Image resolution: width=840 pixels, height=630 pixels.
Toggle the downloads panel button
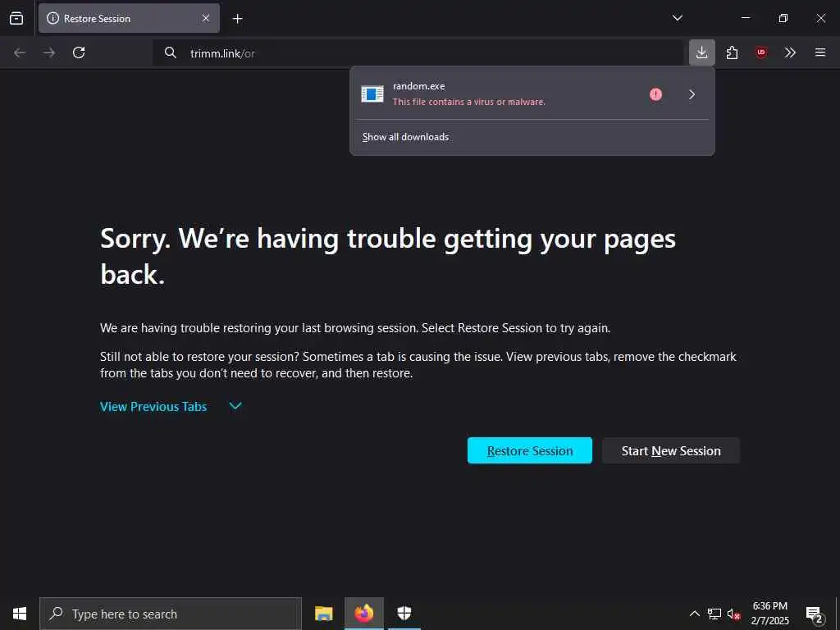[x=702, y=52]
